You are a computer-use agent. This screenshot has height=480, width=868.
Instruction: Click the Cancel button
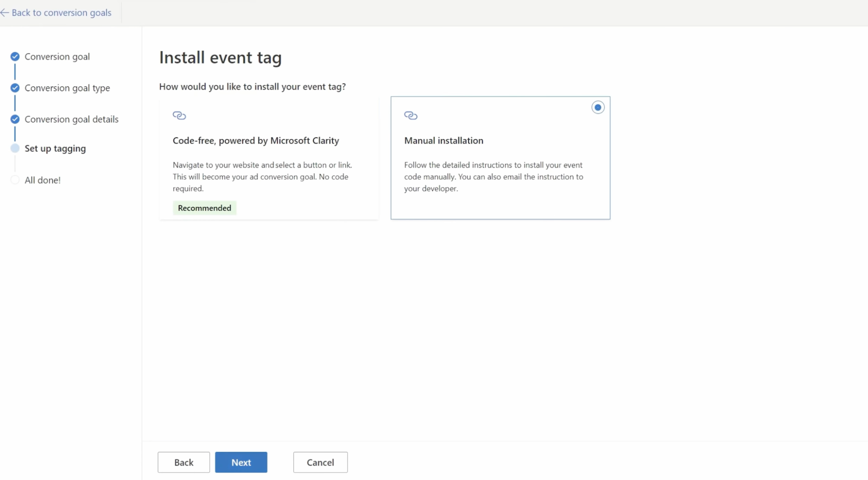coord(320,462)
